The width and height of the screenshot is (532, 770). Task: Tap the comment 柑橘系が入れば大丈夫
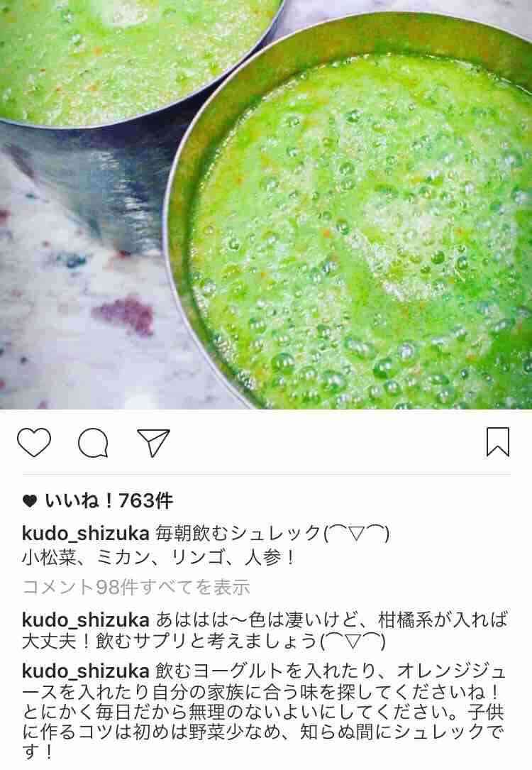click(265, 630)
